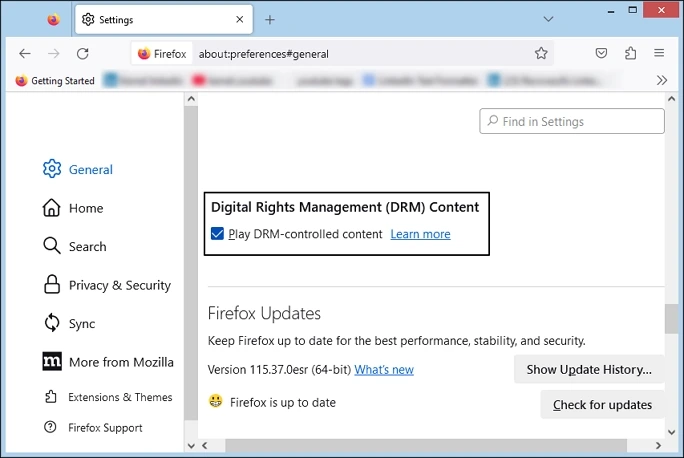This screenshot has width=684, height=458.
Task: Open the Search settings category
Action: coord(75,246)
